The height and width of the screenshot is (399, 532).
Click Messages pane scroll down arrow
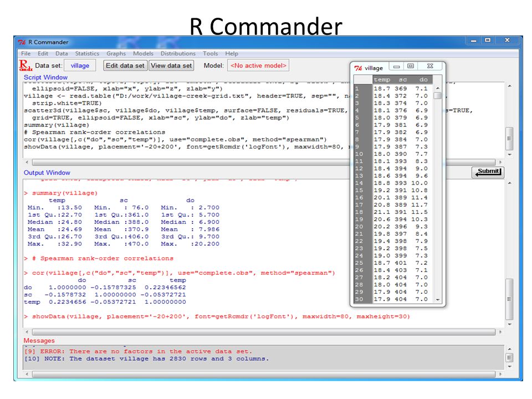(x=510, y=366)
